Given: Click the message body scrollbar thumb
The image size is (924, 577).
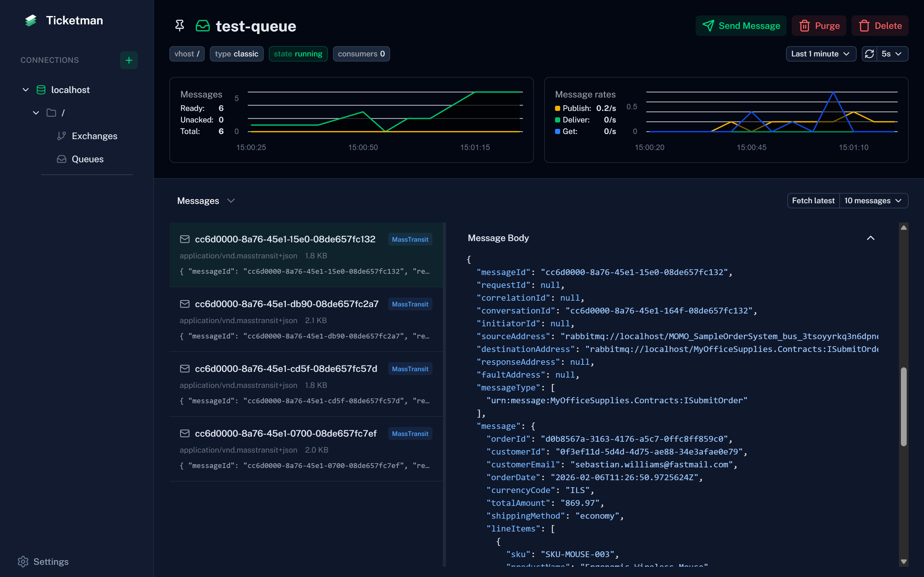Looking at the screenshot, I should (x=903, y=406).
